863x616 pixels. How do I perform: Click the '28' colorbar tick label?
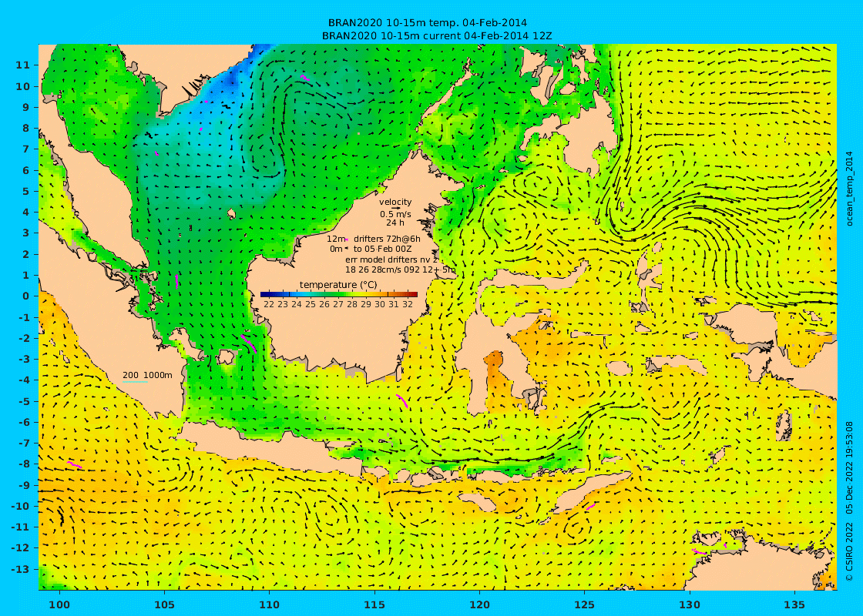(x=351, y=304)
